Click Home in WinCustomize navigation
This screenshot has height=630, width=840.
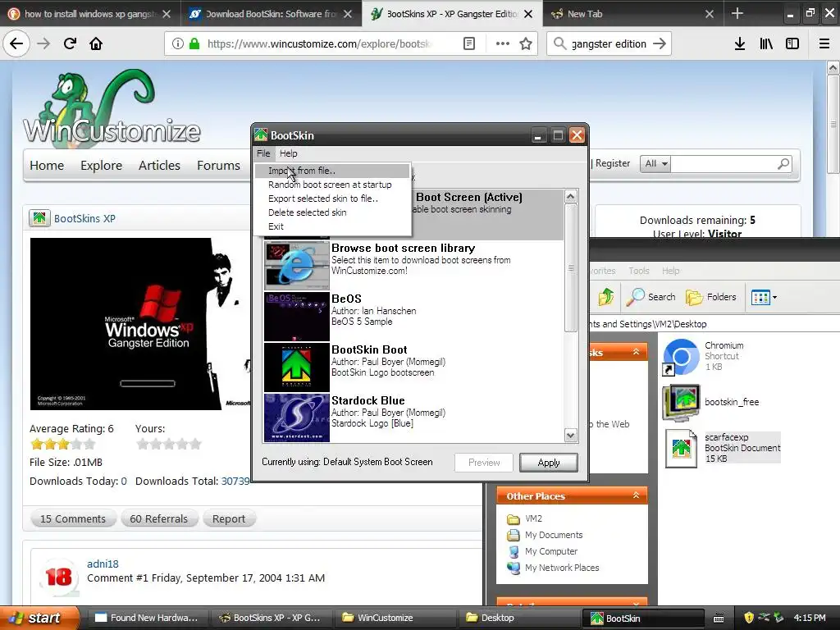47,166
